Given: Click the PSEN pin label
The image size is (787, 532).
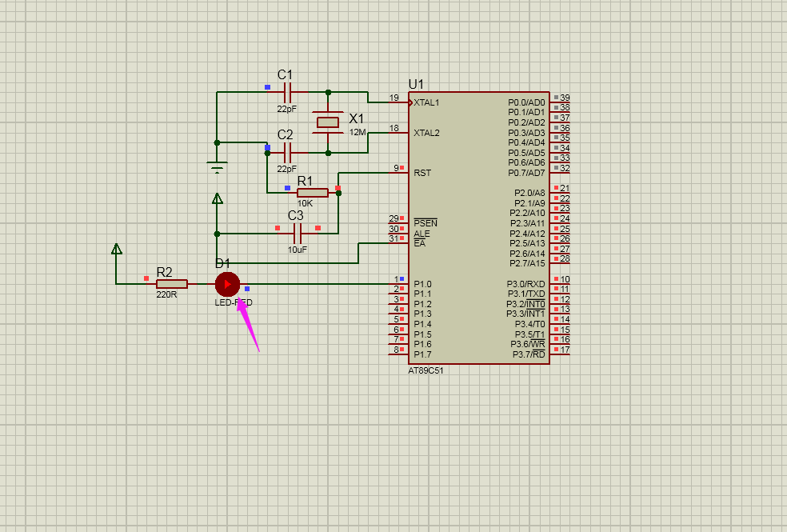Looking at the screenshot, I should [x=425, y=223].
